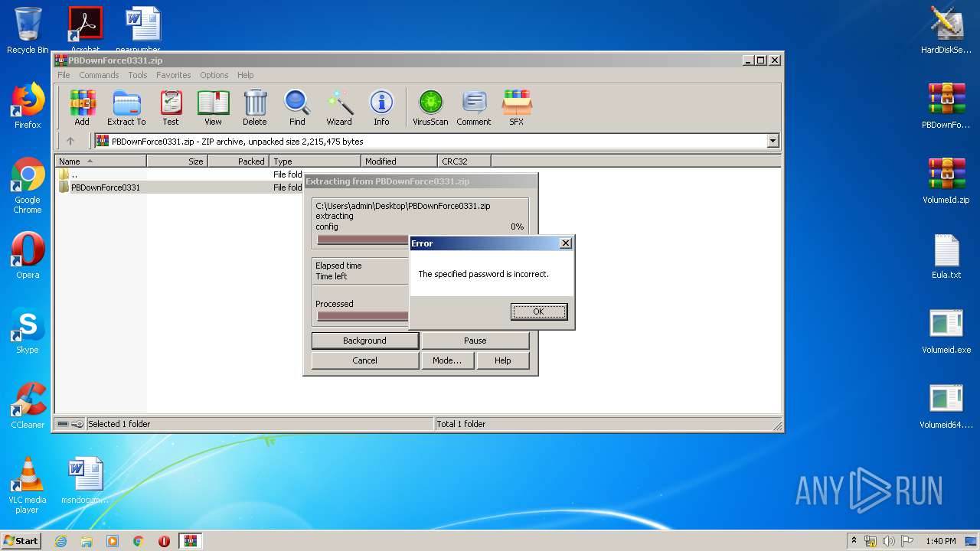Click OK in the Error dialog

point(539,311)
